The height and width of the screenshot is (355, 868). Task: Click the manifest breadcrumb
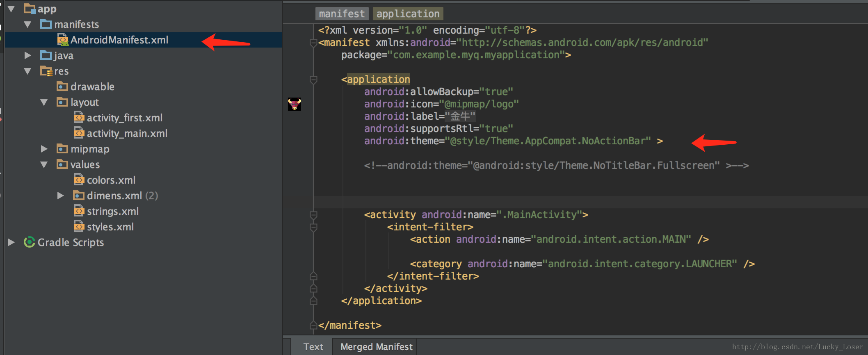point(342,14)
